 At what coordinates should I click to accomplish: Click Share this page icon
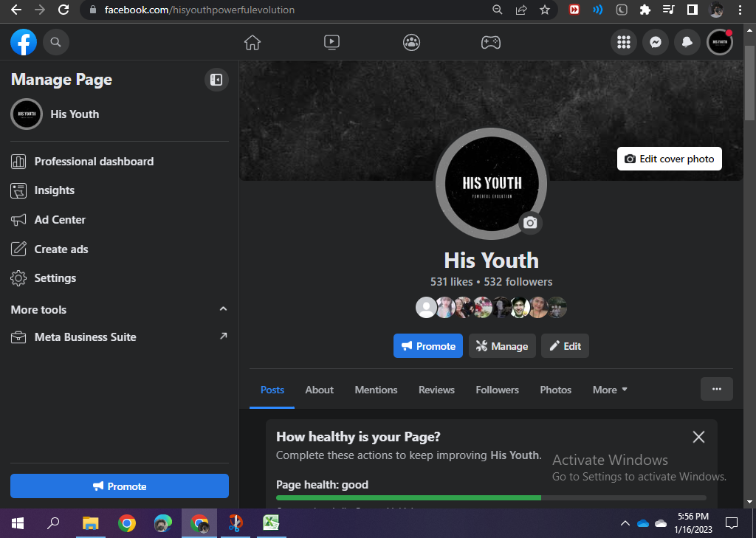coord(521,10)
